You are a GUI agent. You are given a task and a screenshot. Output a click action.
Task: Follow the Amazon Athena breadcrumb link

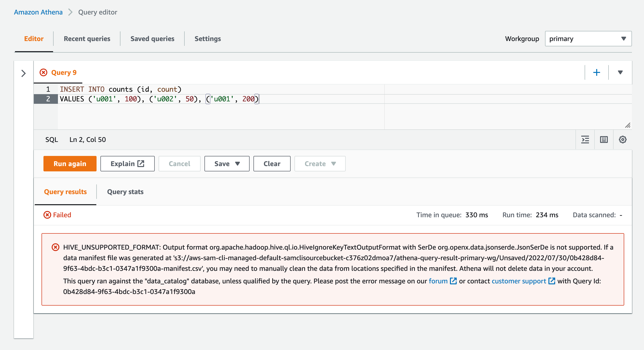tap(38, 12)
